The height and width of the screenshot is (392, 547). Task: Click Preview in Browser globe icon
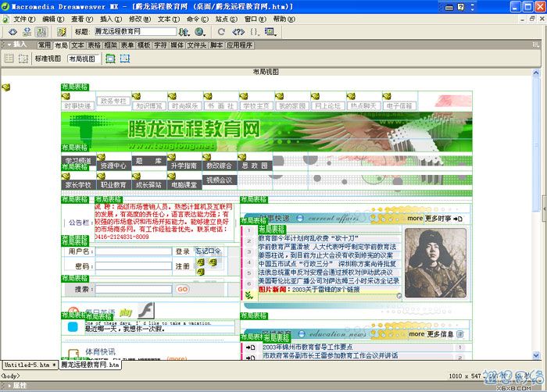[199, 32]
